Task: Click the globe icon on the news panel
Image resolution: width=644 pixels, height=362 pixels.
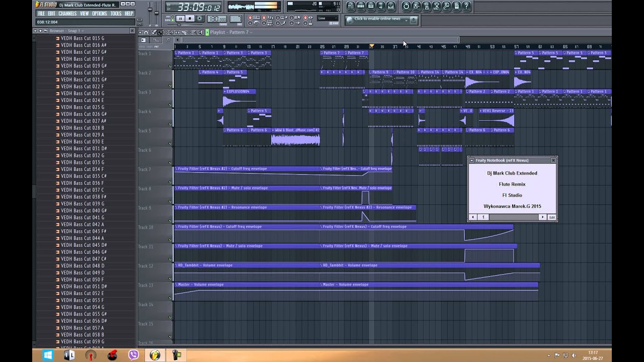Action: point(350,20)
